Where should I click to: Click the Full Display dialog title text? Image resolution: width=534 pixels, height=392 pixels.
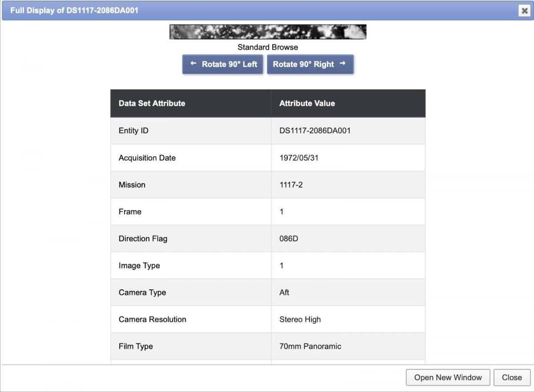[74, 10]
